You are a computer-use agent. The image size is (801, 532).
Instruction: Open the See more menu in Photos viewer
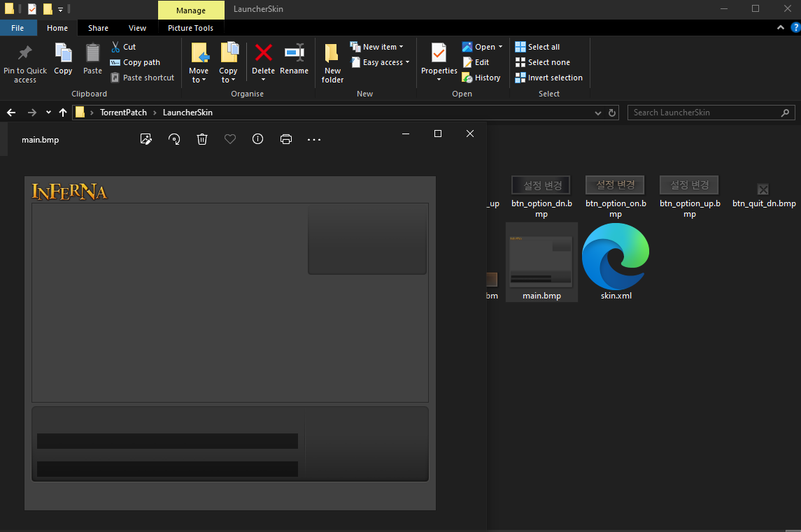[x=314, y=139]
